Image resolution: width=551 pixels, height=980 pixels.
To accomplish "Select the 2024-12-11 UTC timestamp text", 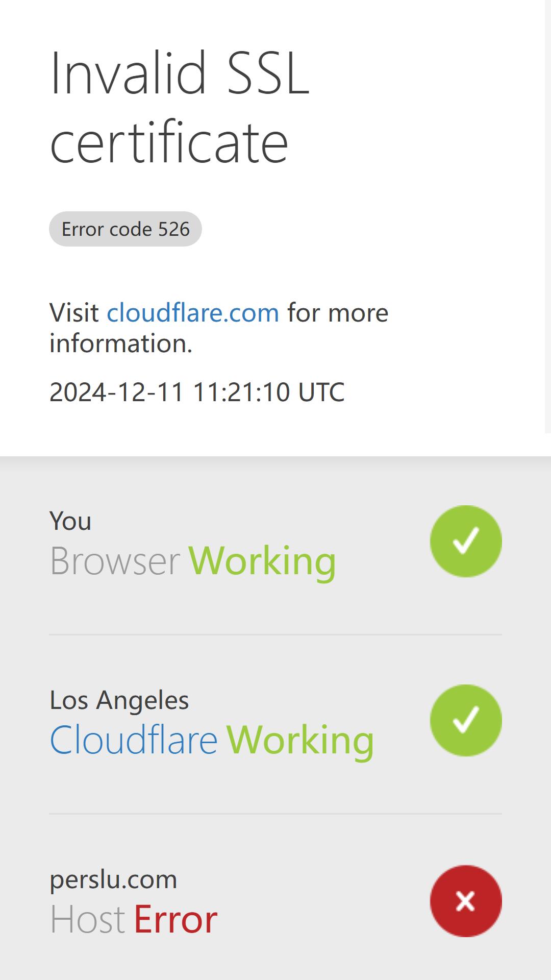I will (197, 392).
